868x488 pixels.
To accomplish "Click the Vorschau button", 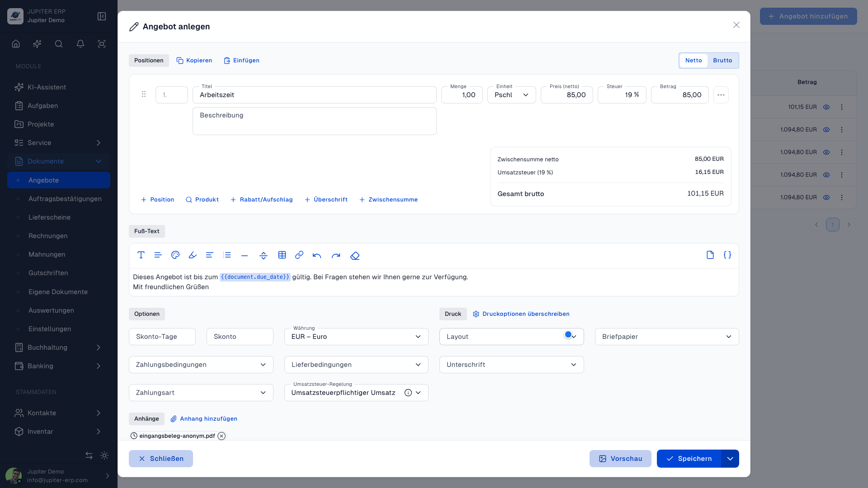I will (620, 459).
